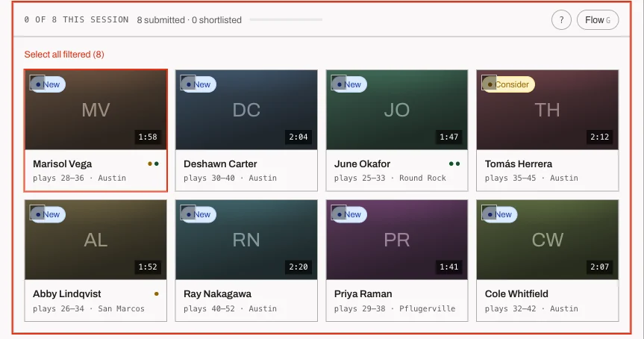Click the text plays 40–52 · Austin
The width and height of the screenshot is (644, 339).
pyautogui.click(x=230, y=308)
